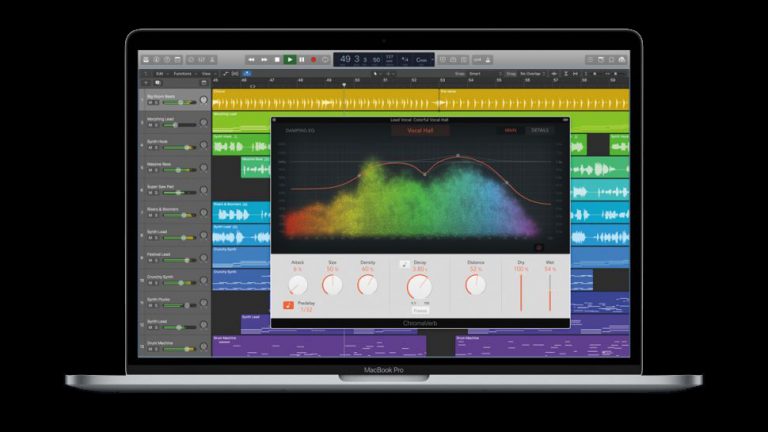Open the Mixer from the toolbar
768x432 pixels.
pos(201,60)
